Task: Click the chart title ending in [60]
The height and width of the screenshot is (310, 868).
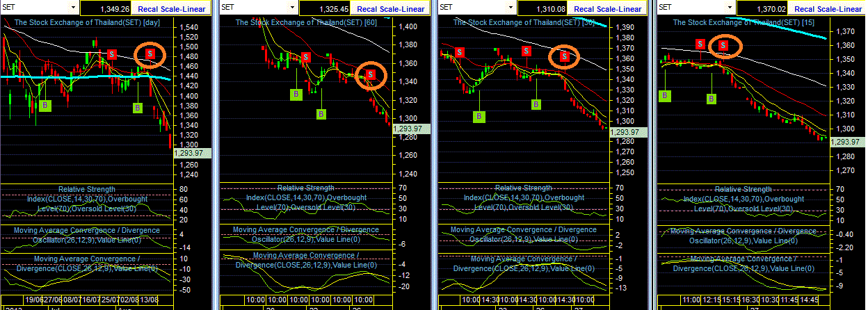Action: click(306, 22)
